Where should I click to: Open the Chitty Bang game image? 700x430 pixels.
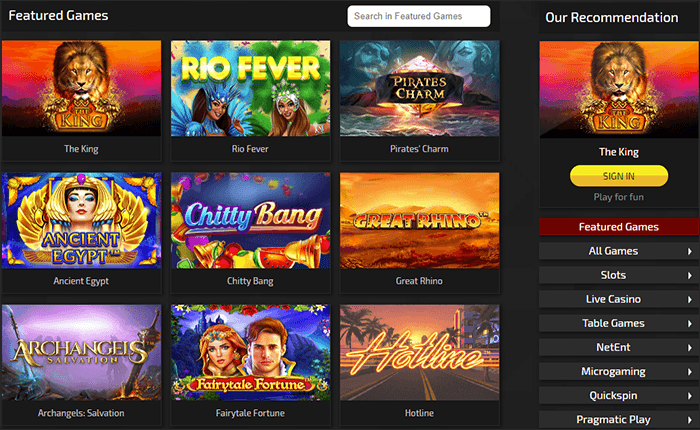pos(250,221)
